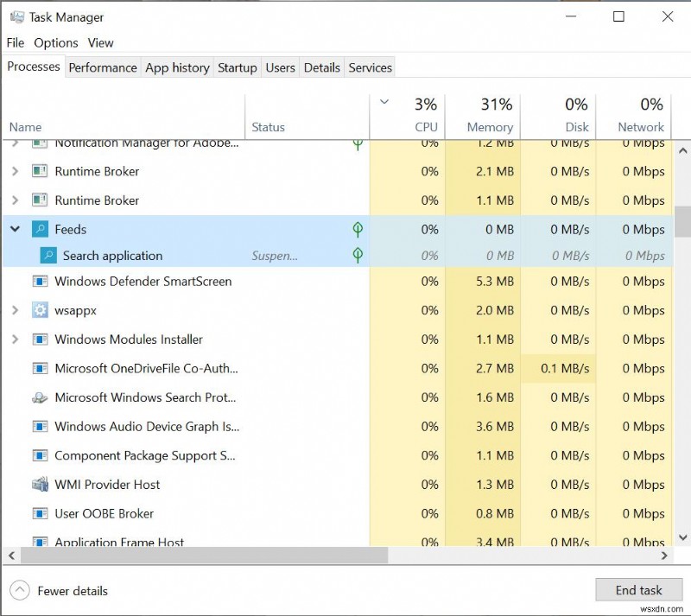This screenshot has height=616, width=691.
Task: Click the vertical scrollbar down arrow
Action: (682, 537)
